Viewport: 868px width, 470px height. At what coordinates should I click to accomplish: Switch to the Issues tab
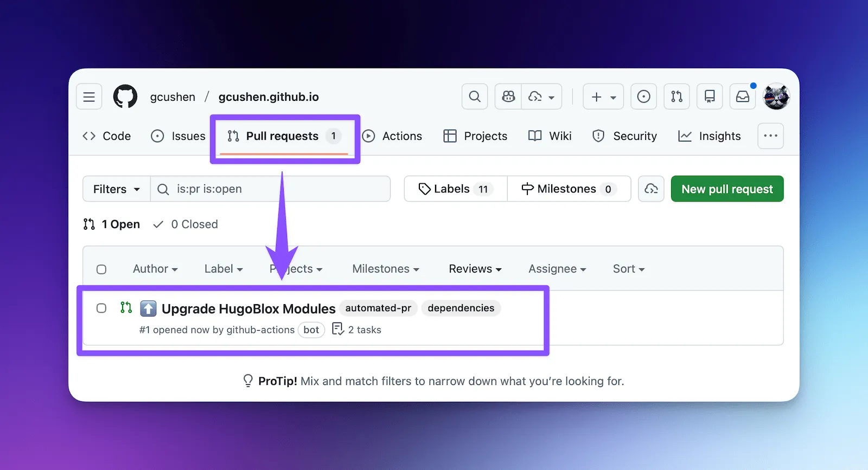point(178,136)
